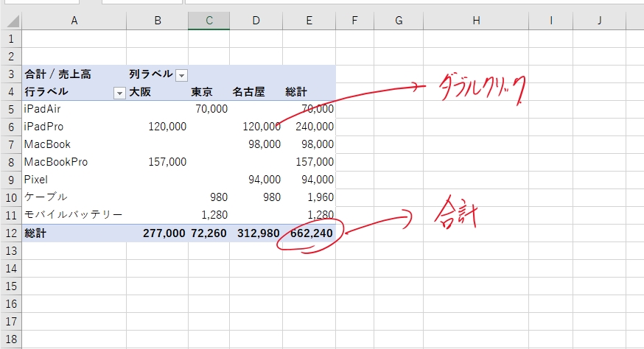Select the row 12 header
The width and height of the screenshot is (644, 349).
click(11, 233)
